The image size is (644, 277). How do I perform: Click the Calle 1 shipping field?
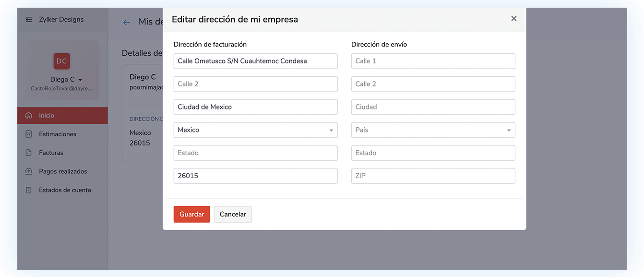[x=433, y=61]
